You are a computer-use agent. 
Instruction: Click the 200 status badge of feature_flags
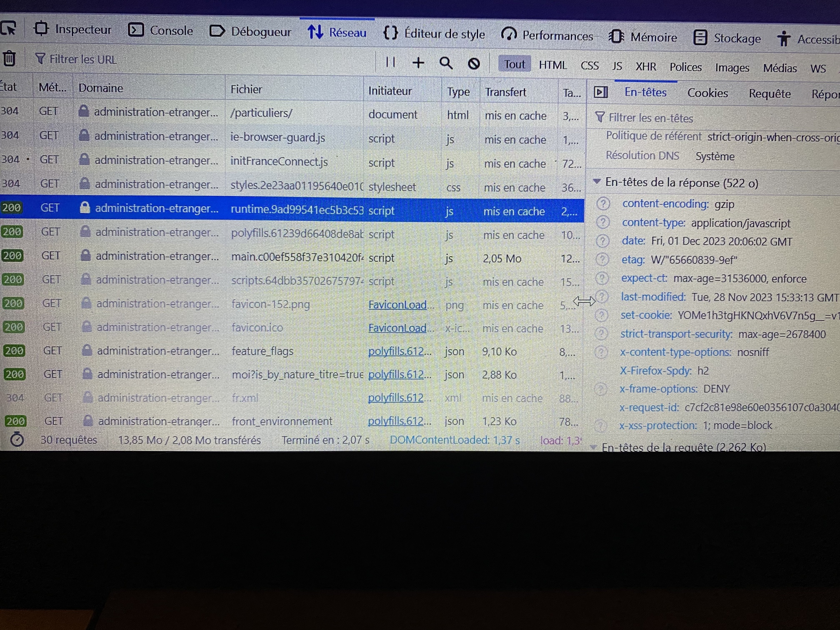(14, 351)
